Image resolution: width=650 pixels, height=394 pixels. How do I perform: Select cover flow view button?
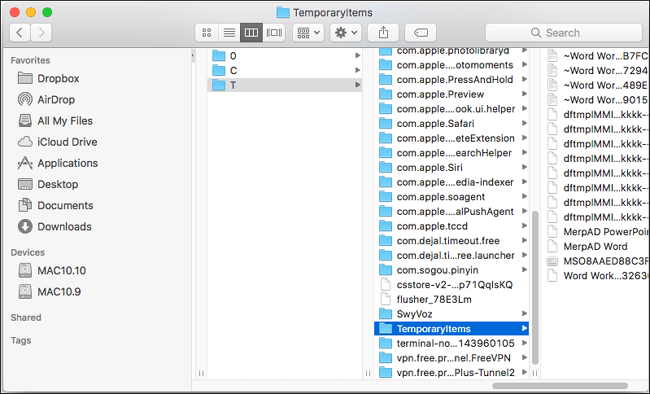click(x=274, y=33)
